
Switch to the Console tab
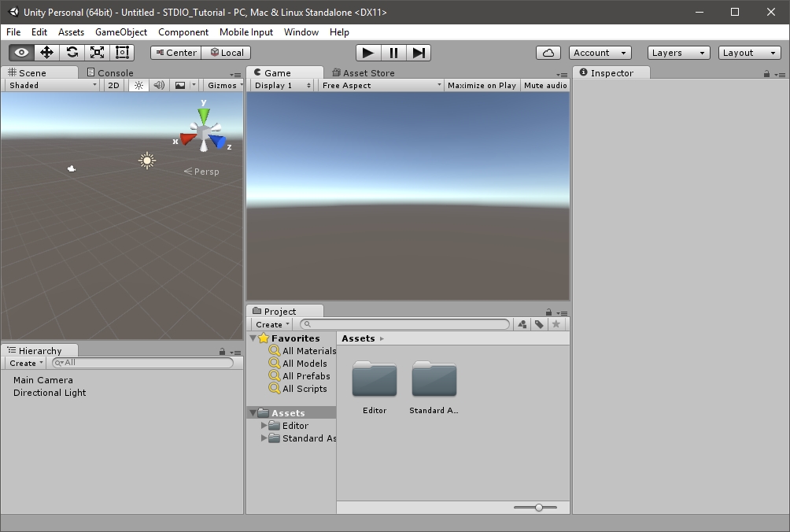coord(110,72)
